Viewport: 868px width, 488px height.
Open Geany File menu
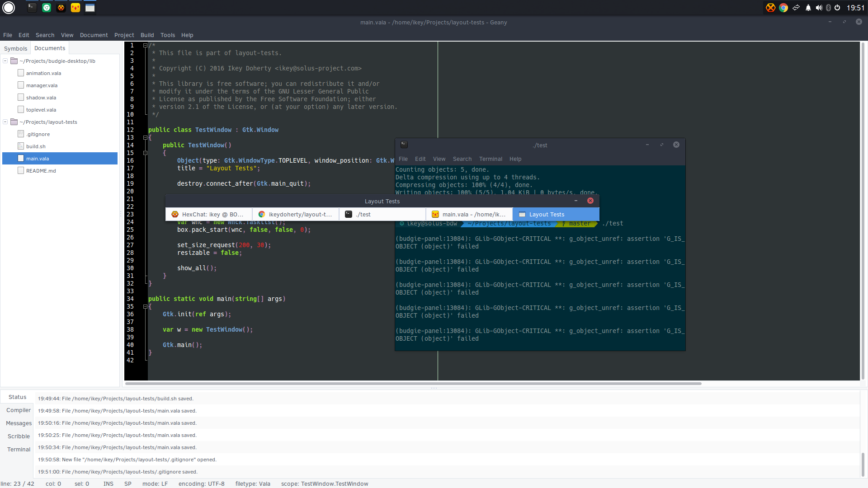pos(8,35)
